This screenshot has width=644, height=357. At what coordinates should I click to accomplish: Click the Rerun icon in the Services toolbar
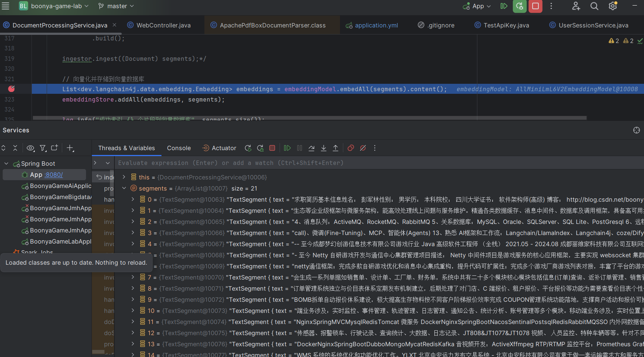tap(248, 148)
